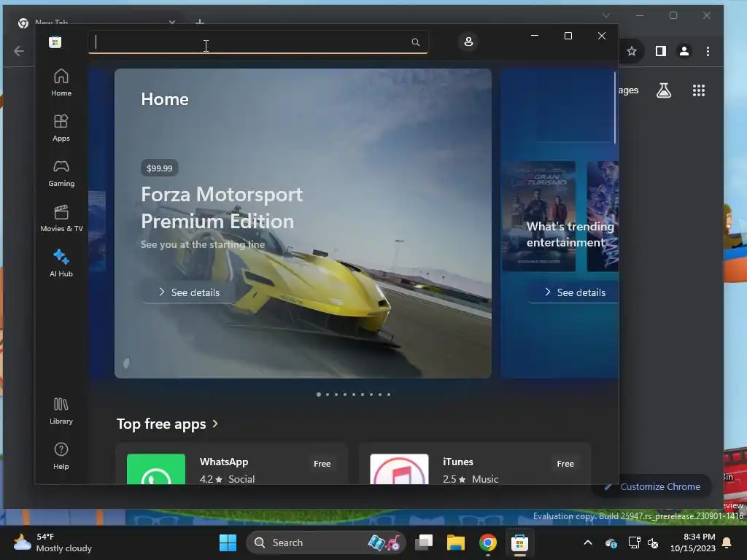Open Chrome three-dot menu
The height and width of the screenshot is (560, 747).
708,51
